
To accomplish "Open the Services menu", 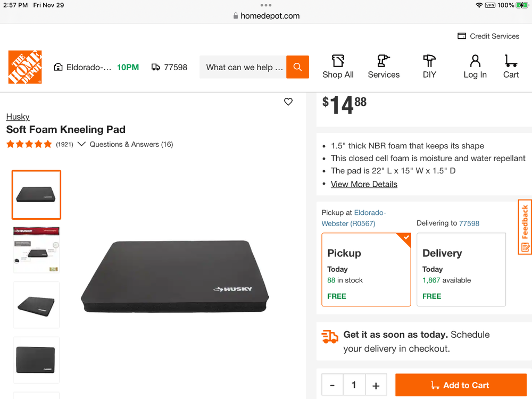I will (x=384, y=67).
